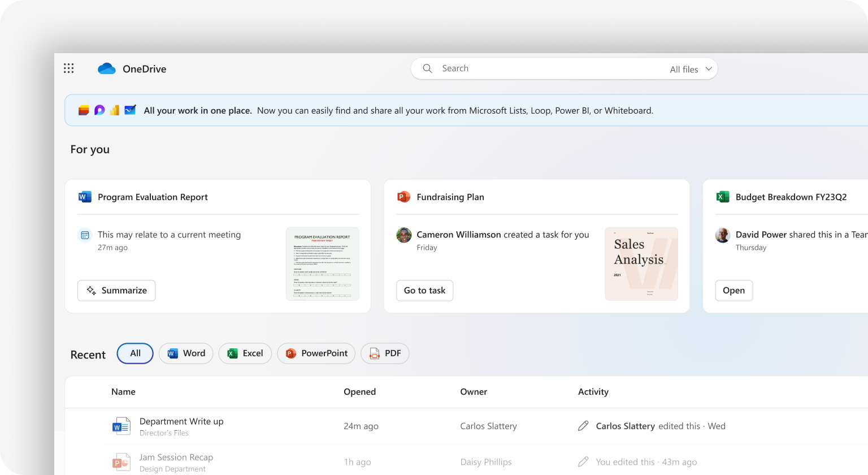The height and width of the screenshot is (475, 868).
Task: Click Word icon on Program Evaluation Report card
Action: pos(85,197)
